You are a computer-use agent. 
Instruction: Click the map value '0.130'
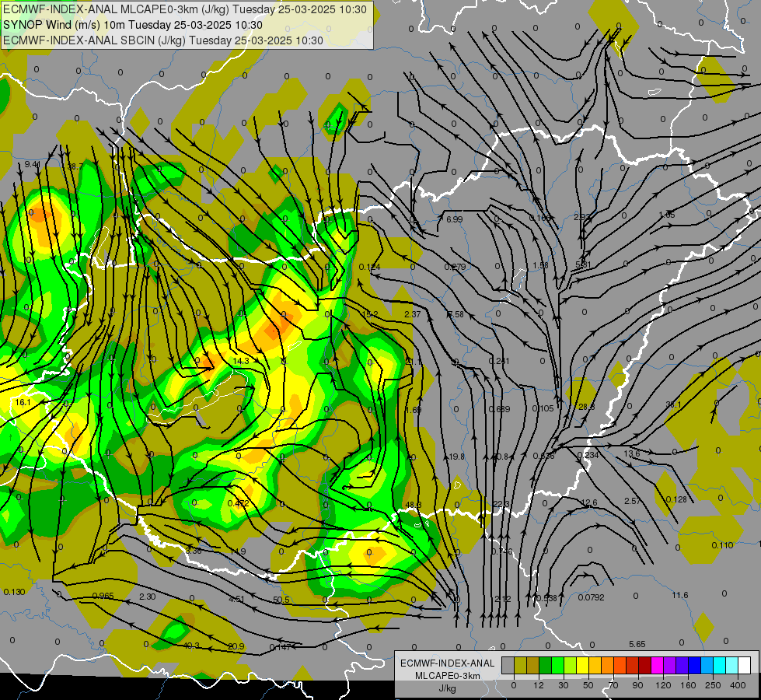pyautogui.click(x=14, y=592)
